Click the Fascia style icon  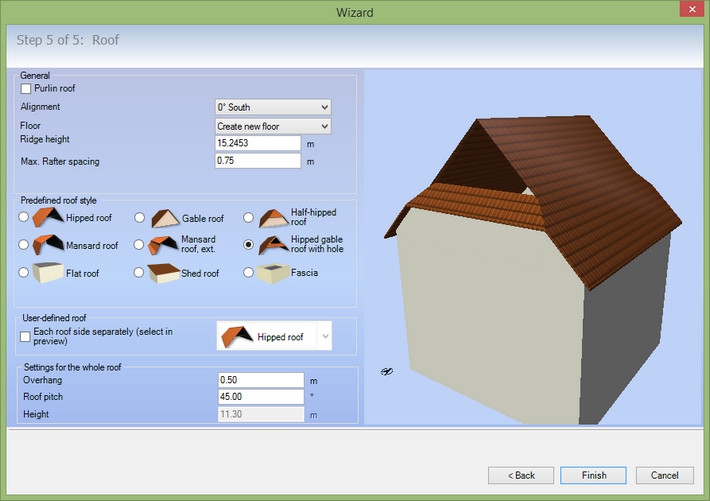click(273, 273)
